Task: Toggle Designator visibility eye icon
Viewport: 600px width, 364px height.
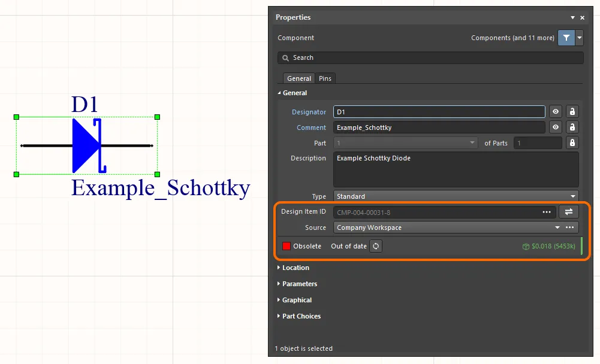Action: pos(556,111)
